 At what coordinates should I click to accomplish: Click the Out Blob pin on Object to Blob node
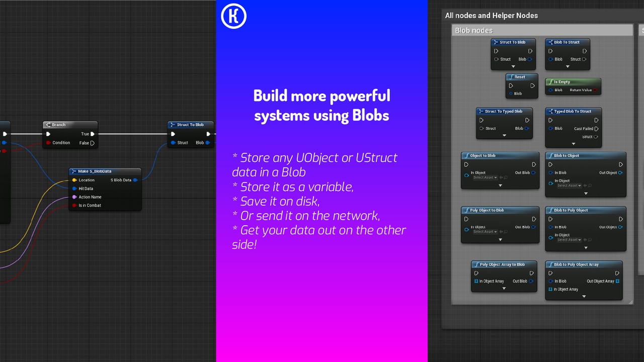[534, 173]
